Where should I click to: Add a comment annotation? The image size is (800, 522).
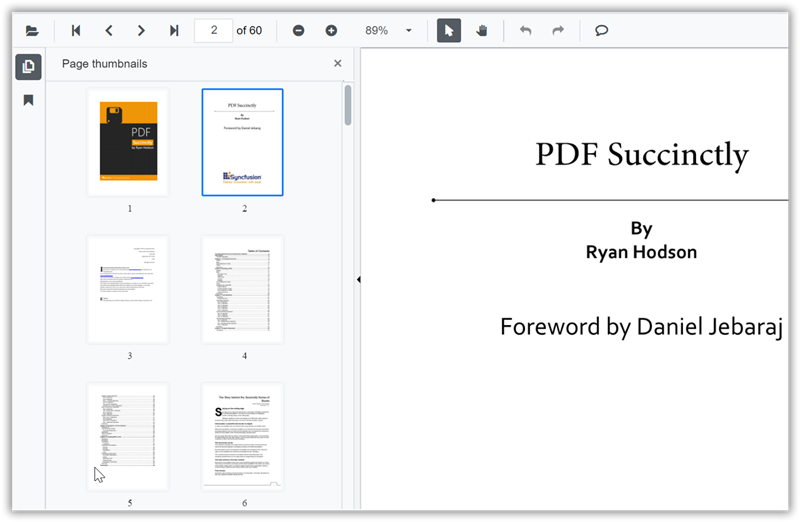point(602,31)
